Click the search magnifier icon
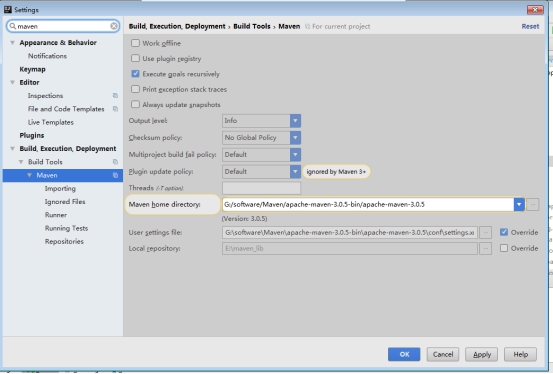This screenshot has width=553, height=374. 13,26
